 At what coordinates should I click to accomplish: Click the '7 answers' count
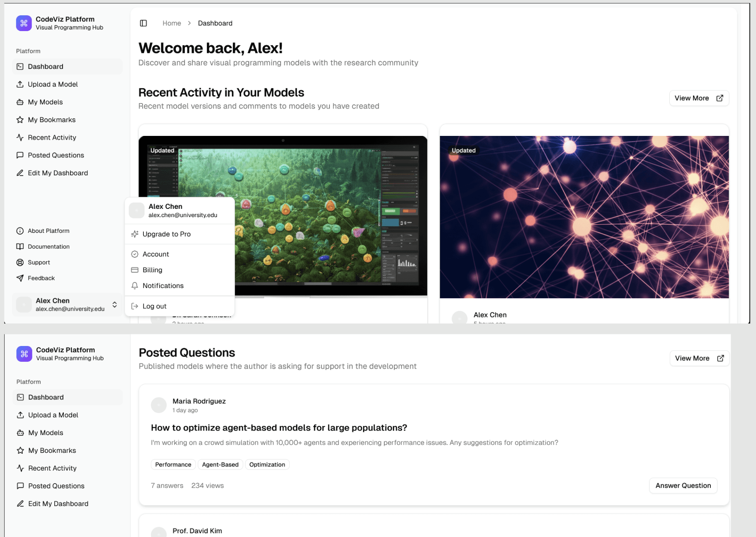click(167, 486)
